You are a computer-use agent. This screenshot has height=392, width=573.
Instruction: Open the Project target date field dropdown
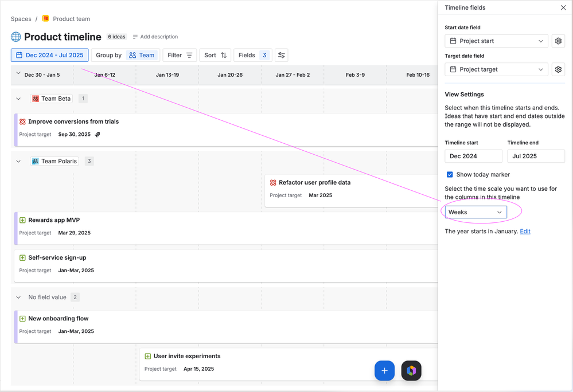496,69
